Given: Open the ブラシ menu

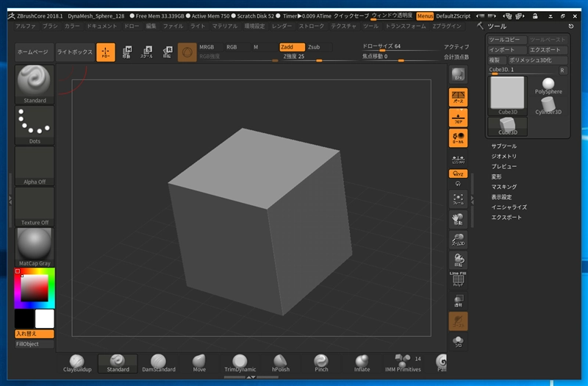Looking at the screenshot, I should 50,26.
